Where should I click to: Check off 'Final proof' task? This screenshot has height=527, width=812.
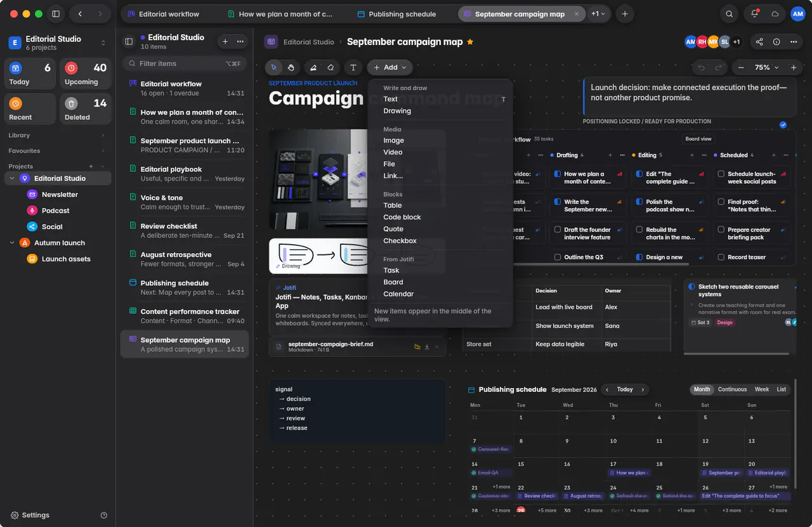[x=721, y=202]
